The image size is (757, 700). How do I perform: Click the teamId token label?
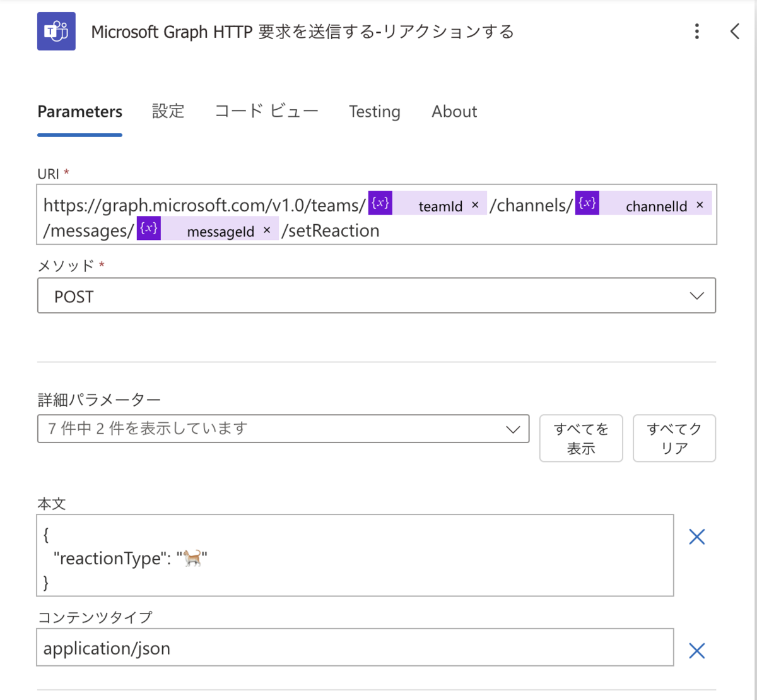[440, 206]
